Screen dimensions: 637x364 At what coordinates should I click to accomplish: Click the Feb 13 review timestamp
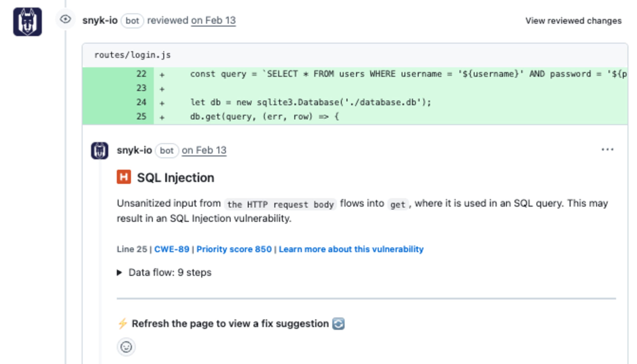(213, 21)
